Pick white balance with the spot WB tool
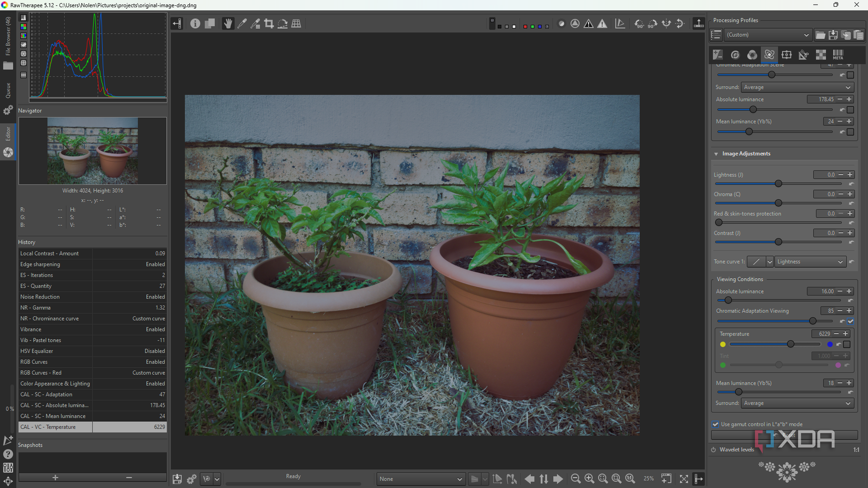Screen dimensions: 868x488 242,23
